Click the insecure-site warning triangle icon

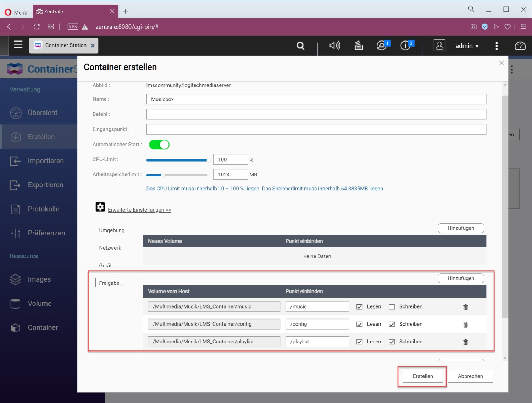point(85,27)
